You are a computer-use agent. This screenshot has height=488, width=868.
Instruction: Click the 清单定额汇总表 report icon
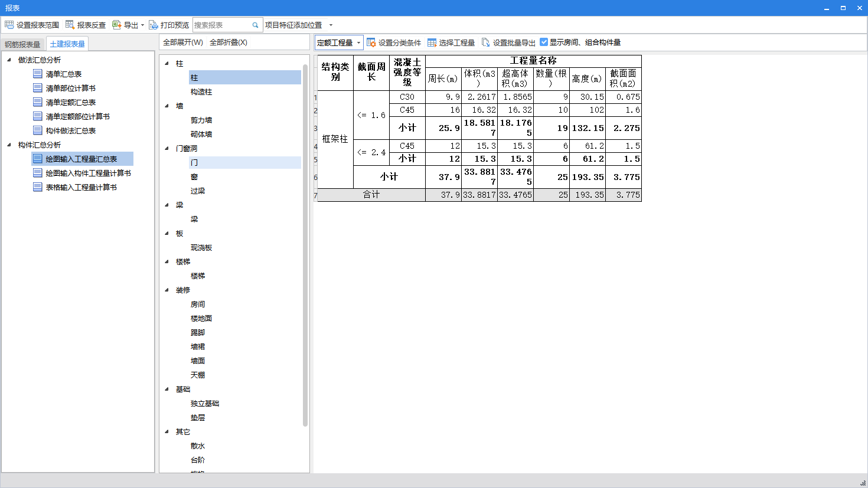coord(38,102)
